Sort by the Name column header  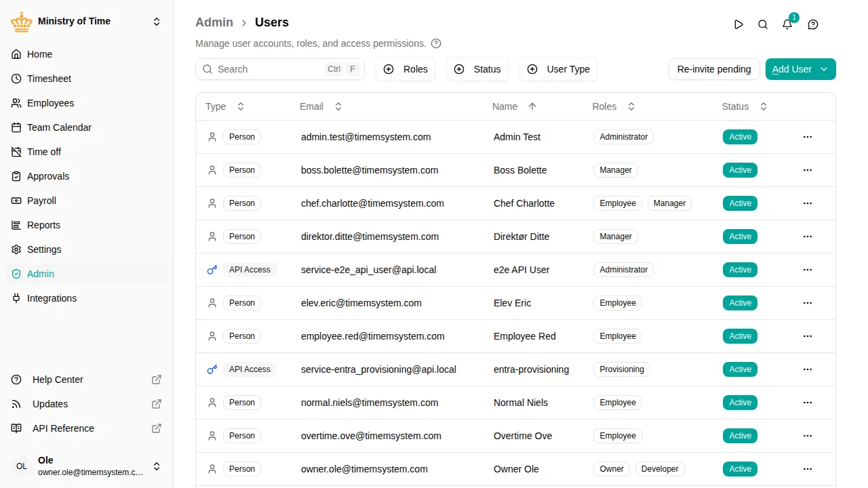[x=514, y=106]
